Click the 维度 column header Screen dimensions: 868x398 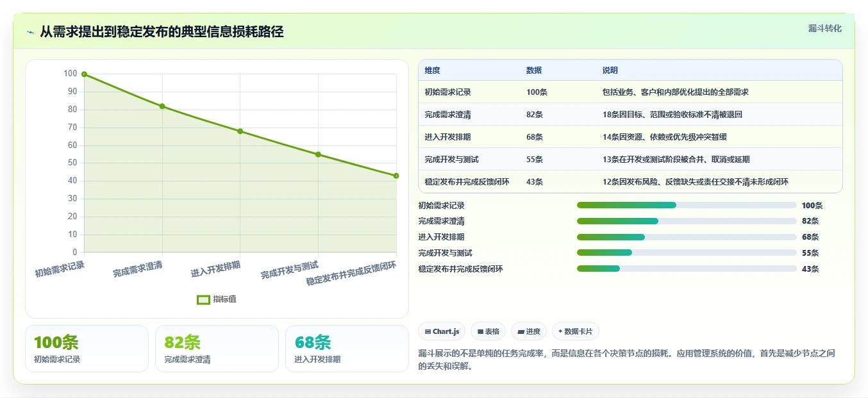(x=469, y=70)
